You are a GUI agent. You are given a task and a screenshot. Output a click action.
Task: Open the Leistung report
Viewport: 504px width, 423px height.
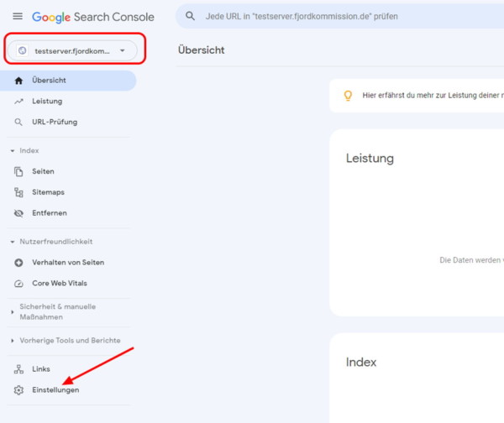(x=47, y=102)
